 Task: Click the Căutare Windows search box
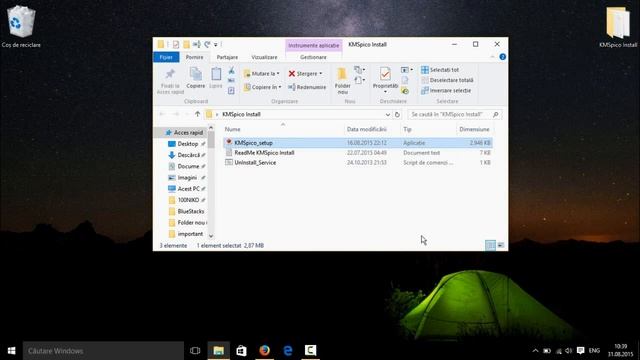pyautogui.click(x=103, y=351)
